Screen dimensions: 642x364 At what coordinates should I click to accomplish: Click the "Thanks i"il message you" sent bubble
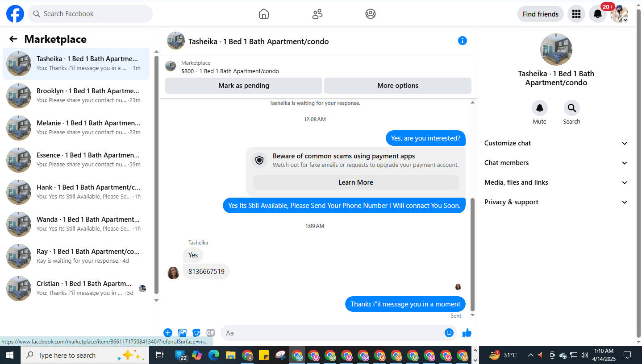(405, 304)
